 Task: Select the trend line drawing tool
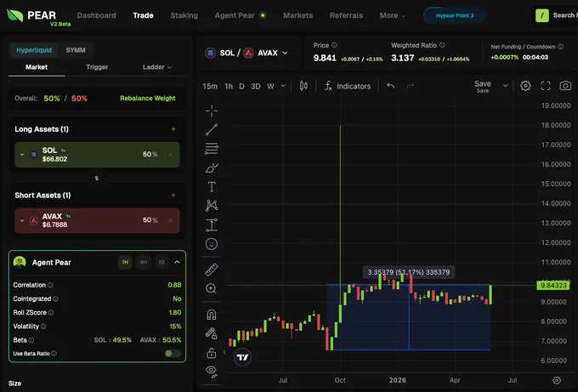coord(212,129)
